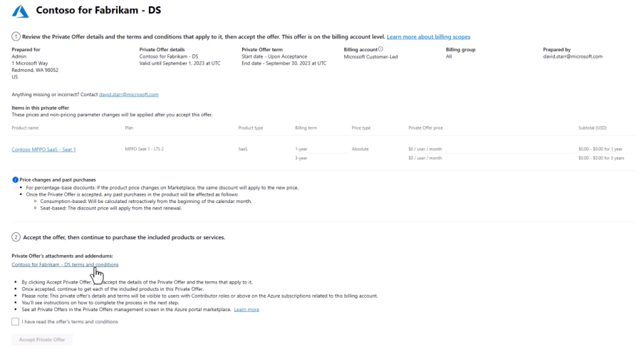Click Learn more link about Private Offers management
644x349 pixels.
[246, 309]
